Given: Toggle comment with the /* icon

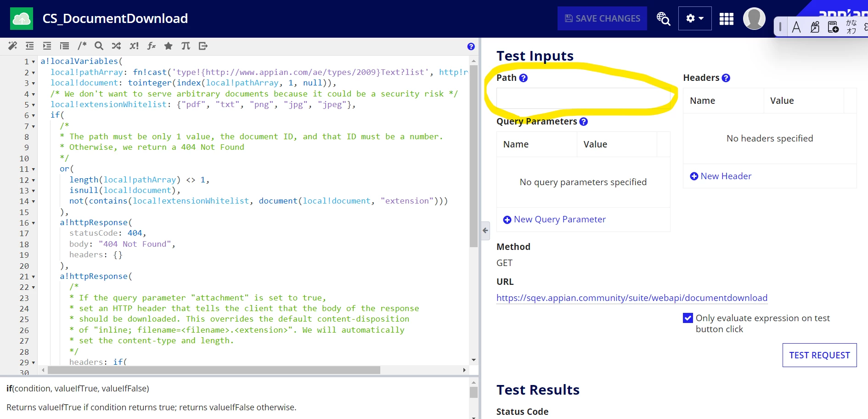Looking at the screenshot, I should coord(82,46).
